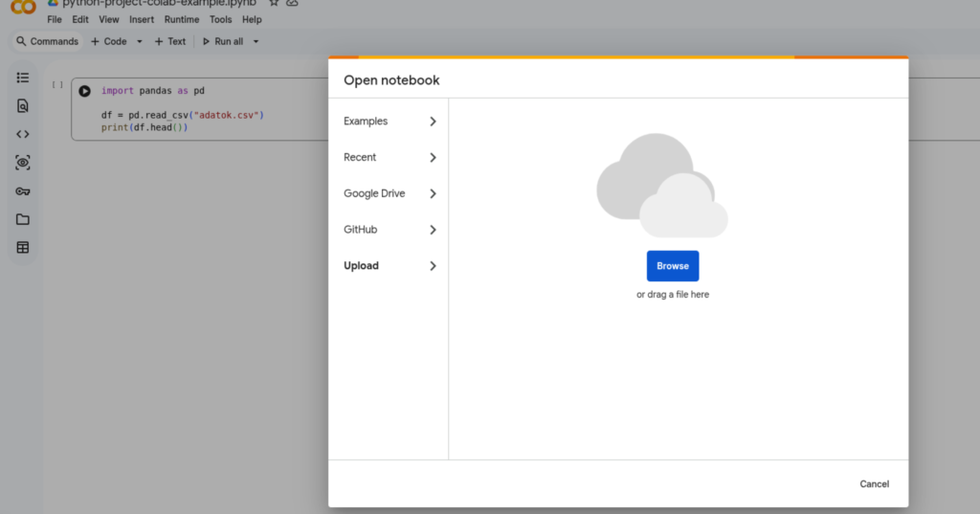
Task: Click the Drive icon beside notebook title
Action: pos(54,3)
